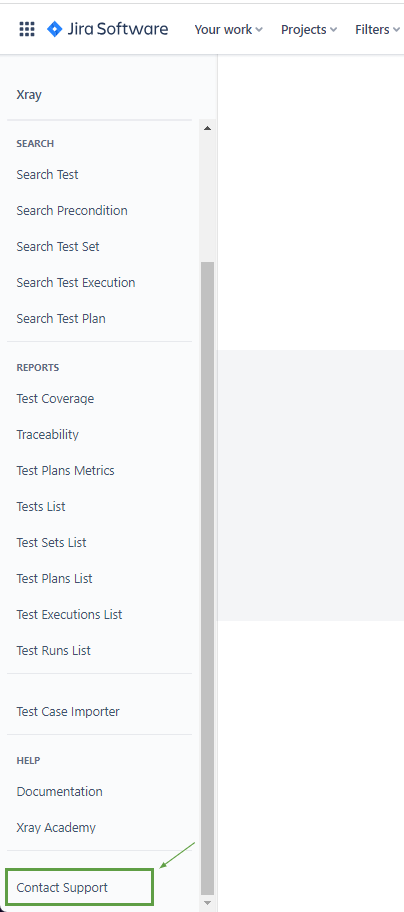This screenshot has width=404, height=912.
Task: Click the sidebar scroll down arrow
Action: coord(208,903)
